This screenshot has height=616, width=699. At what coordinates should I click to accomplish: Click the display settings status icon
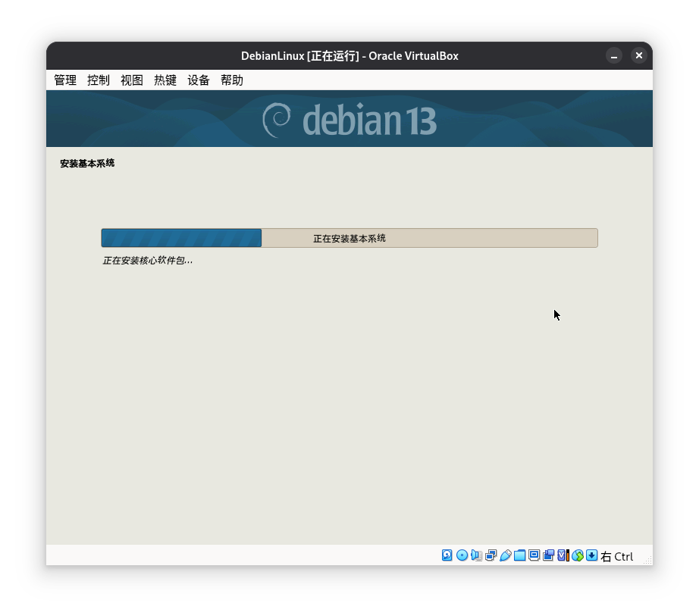(x=534, y=555)
